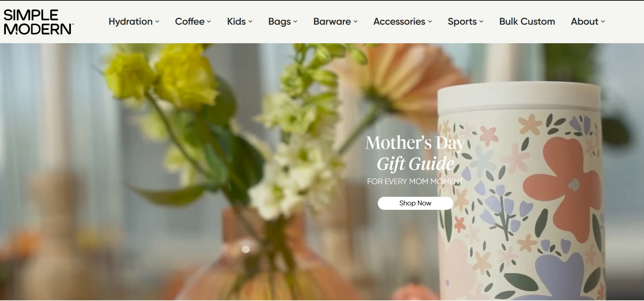Expand the chevron beside About
This screenshot has width=644, height=301.
click(x=603, y=22)
